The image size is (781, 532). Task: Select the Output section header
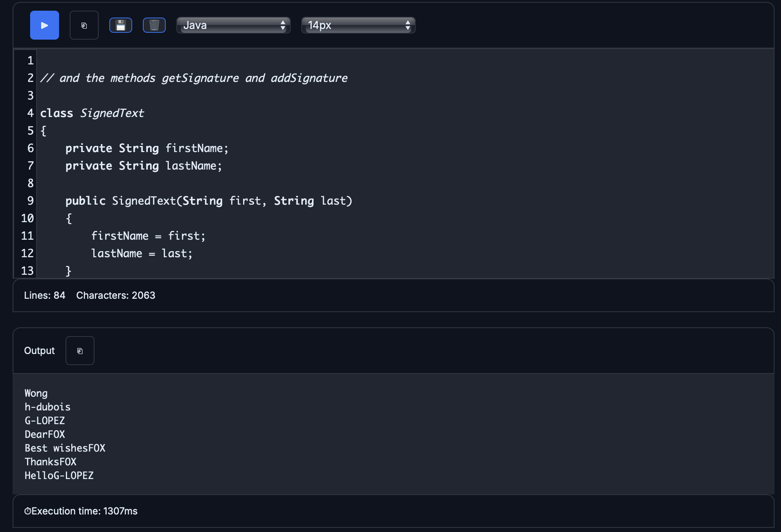(x=39, y=350)
